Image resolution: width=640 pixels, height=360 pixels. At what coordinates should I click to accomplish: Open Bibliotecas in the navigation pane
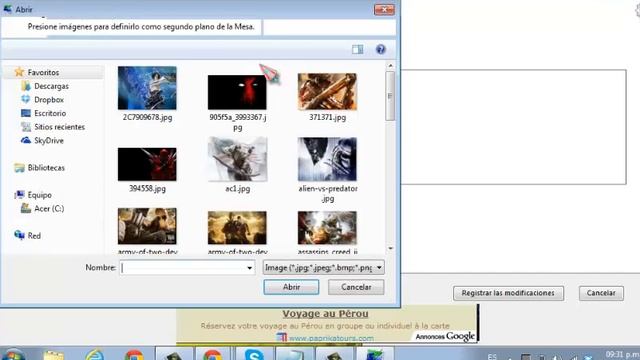46,168
